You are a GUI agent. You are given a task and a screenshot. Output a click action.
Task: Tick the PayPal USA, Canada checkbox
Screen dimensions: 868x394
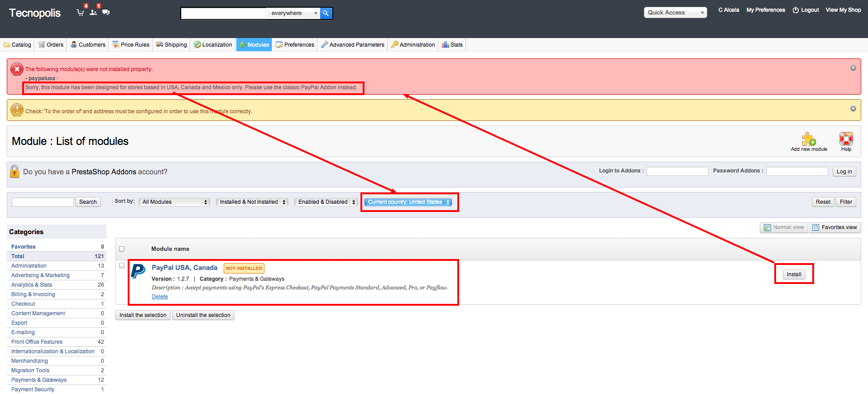pyautogui.click(x=122, y=266)
